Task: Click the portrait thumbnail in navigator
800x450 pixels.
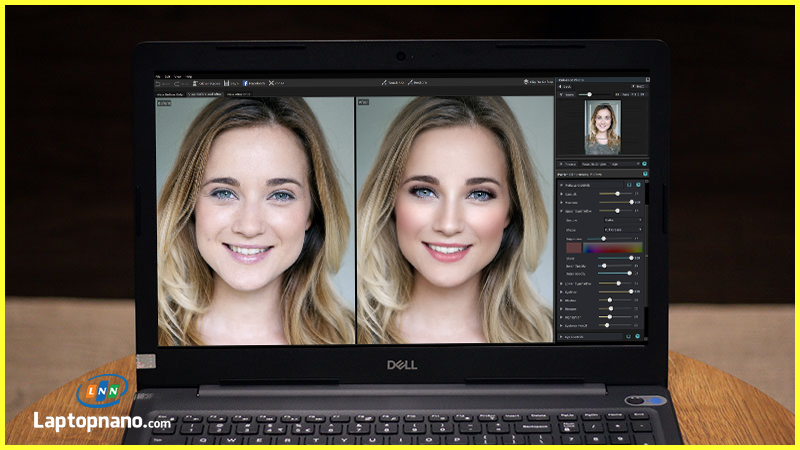Action: (x=603, y=127)
